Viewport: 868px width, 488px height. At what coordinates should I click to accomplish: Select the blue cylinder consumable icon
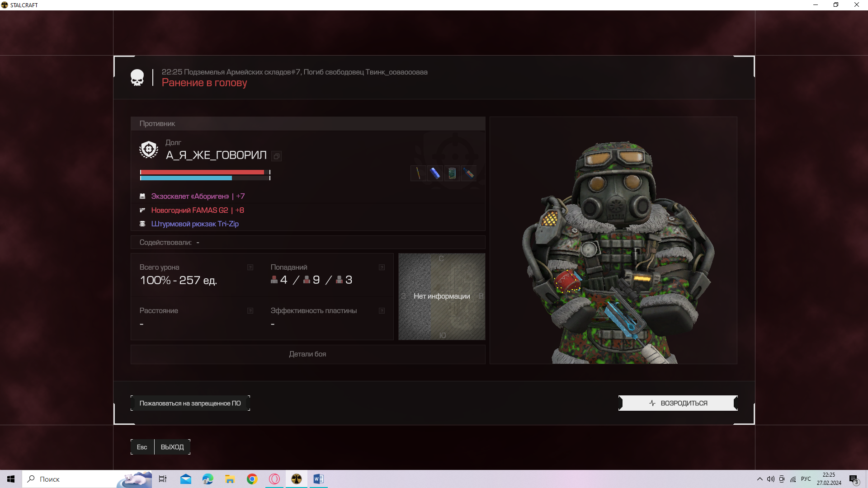point(435,174)
